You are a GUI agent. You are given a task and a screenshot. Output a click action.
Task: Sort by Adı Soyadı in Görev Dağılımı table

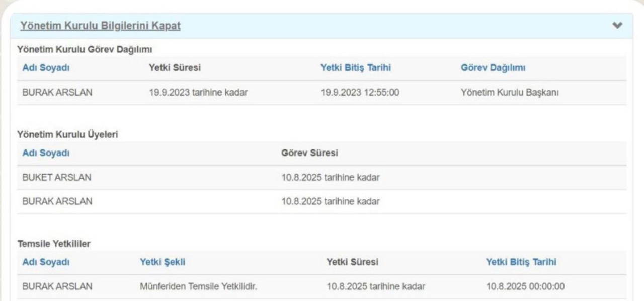46,68
